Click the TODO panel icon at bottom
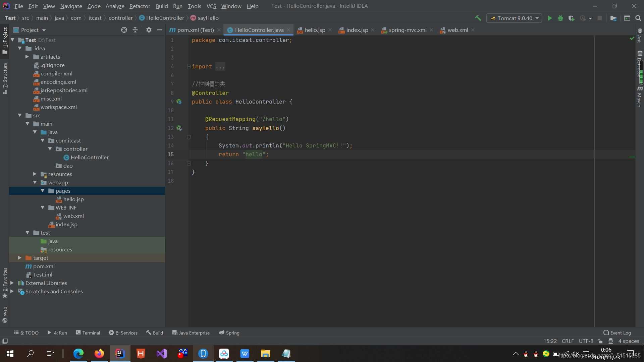644x362 pixels. [28, 333]
